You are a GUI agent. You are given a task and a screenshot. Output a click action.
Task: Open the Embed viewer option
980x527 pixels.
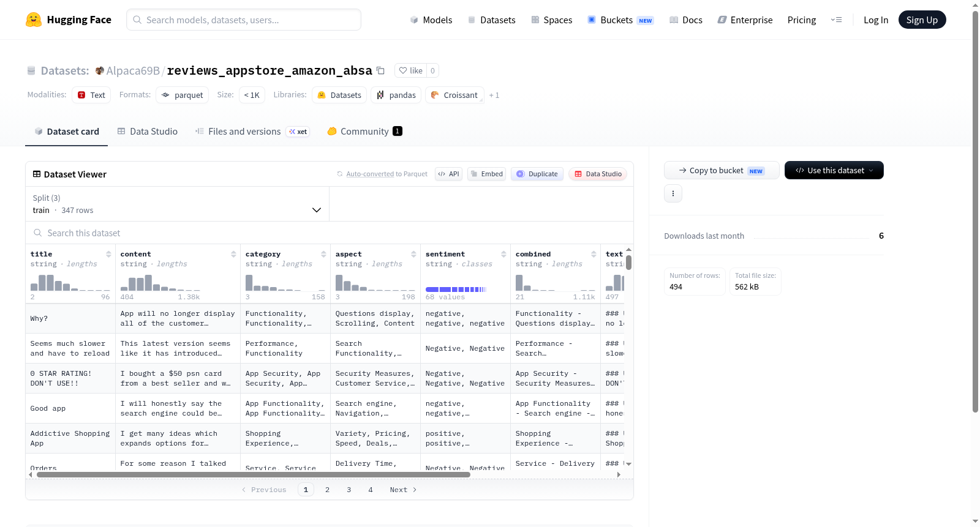click(486, 174)
